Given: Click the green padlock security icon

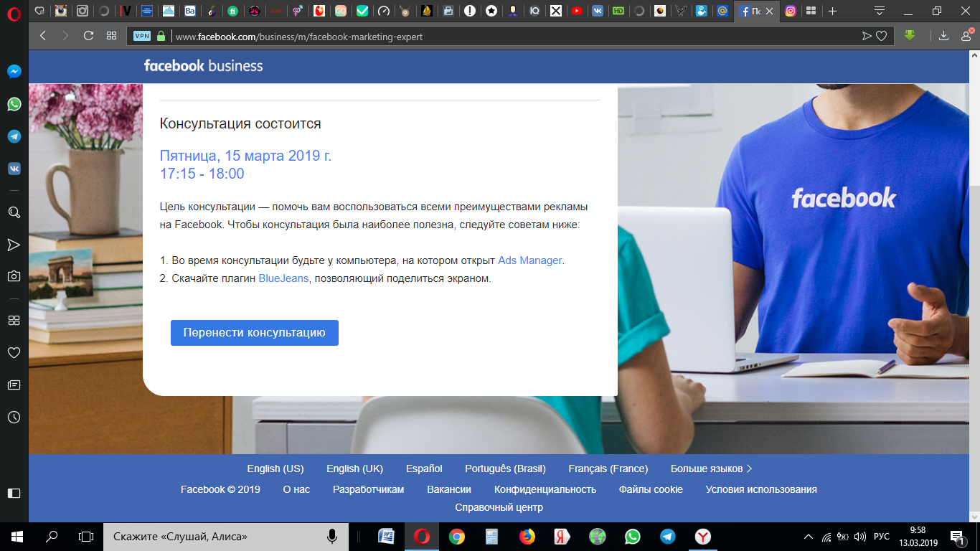Looking at the screenshot, I should coord(161,36).
